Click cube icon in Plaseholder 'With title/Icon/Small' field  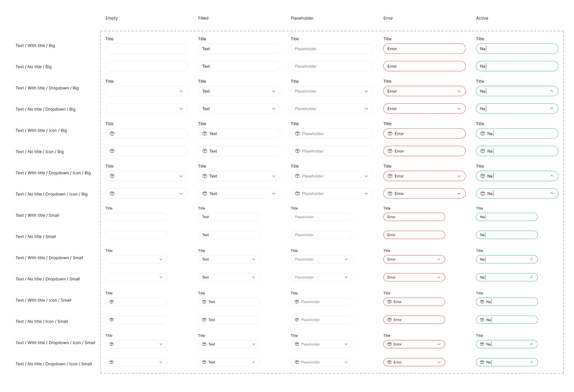click(297, 302)
